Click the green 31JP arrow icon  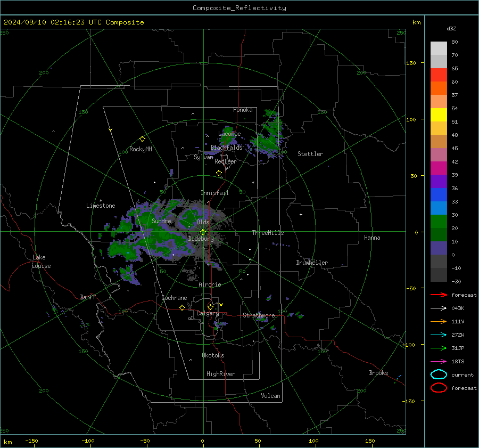click(439, 348)
